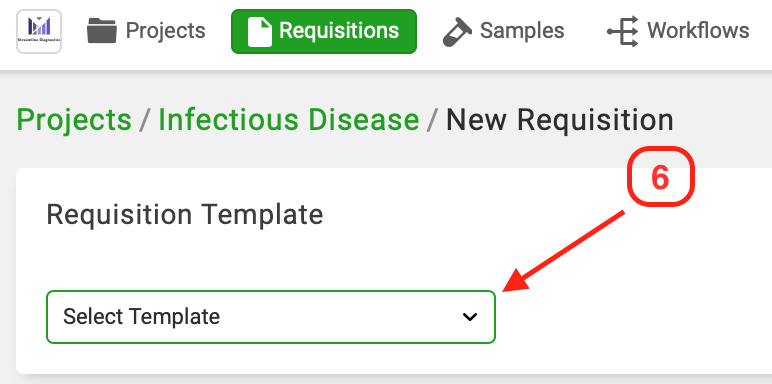Click the Select Template placeholder text
Image resolution: width=772 pixels, height=384 pixels.
tap(141, 317)
